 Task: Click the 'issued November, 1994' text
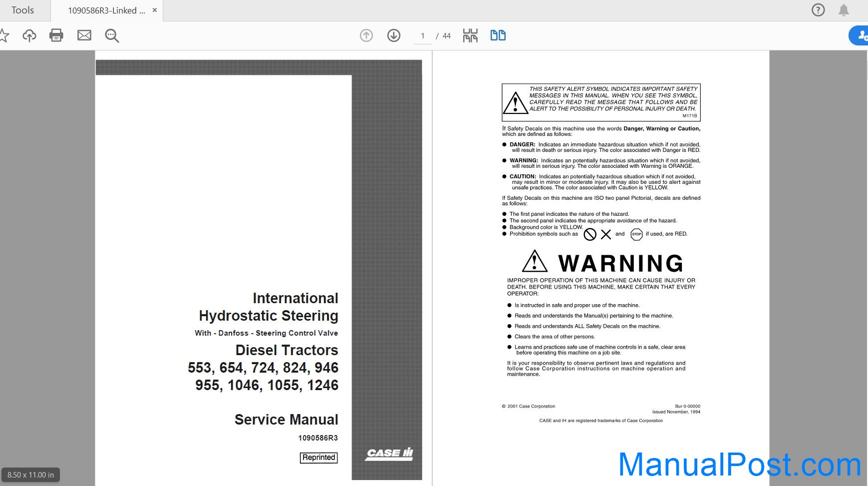[676, 412]
